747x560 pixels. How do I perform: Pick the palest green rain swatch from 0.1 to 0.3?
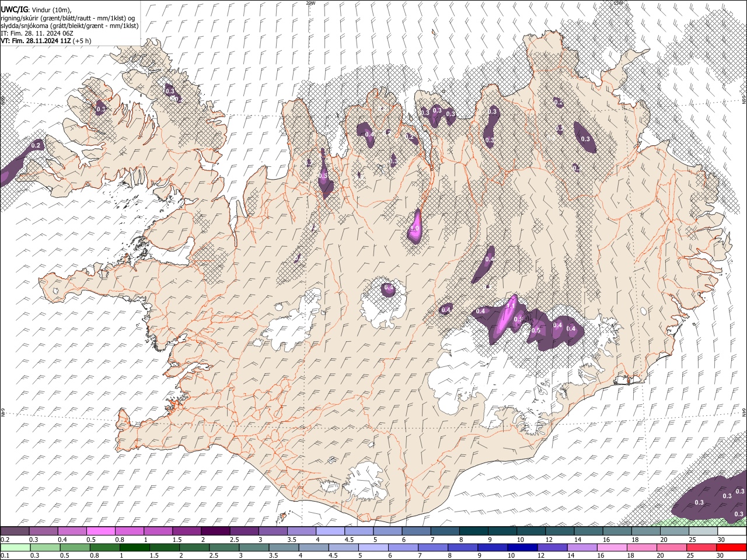pyautogui.click(x=15, y=547)
